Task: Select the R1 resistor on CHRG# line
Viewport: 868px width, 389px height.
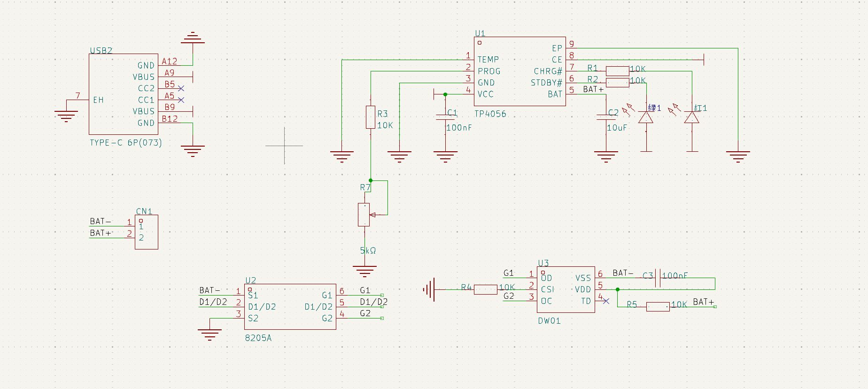Action: point(617,71)
